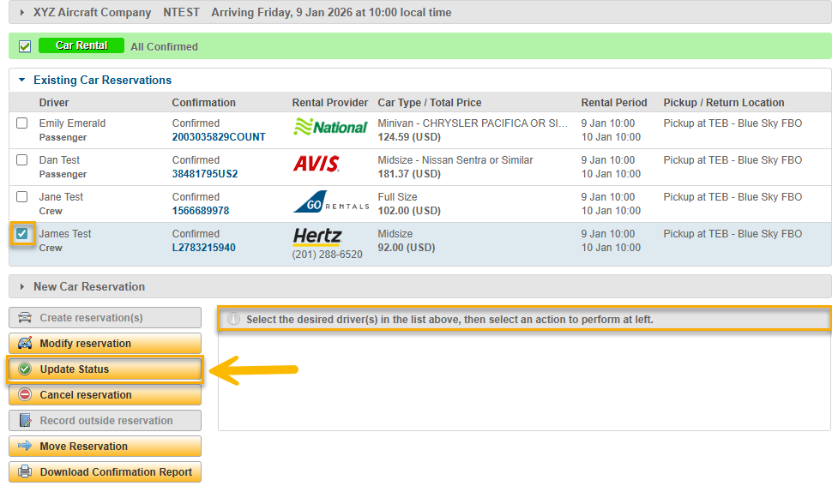The height and width of the screenshot is (504, 832).
Task: Expand the New Car Reservation section
Action: [x=21, y=286]
